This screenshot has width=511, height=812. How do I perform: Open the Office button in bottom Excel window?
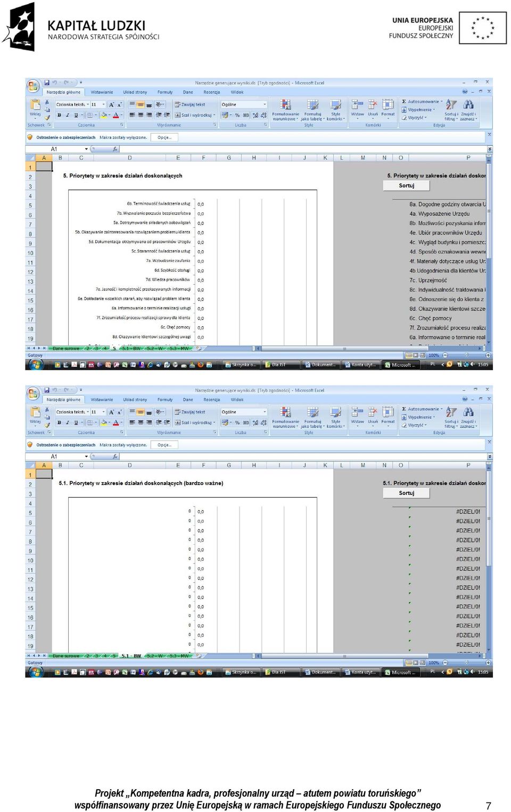click(33, 393)
